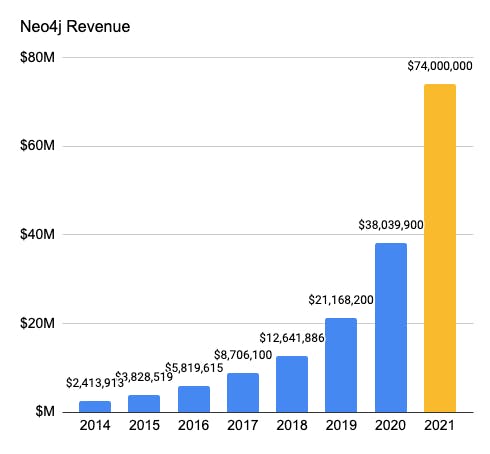Image resolution: width=490 pixels, height=454 pixels.
Task: Click the $12,641,886 data label
Action: click(x=292, y=338)
